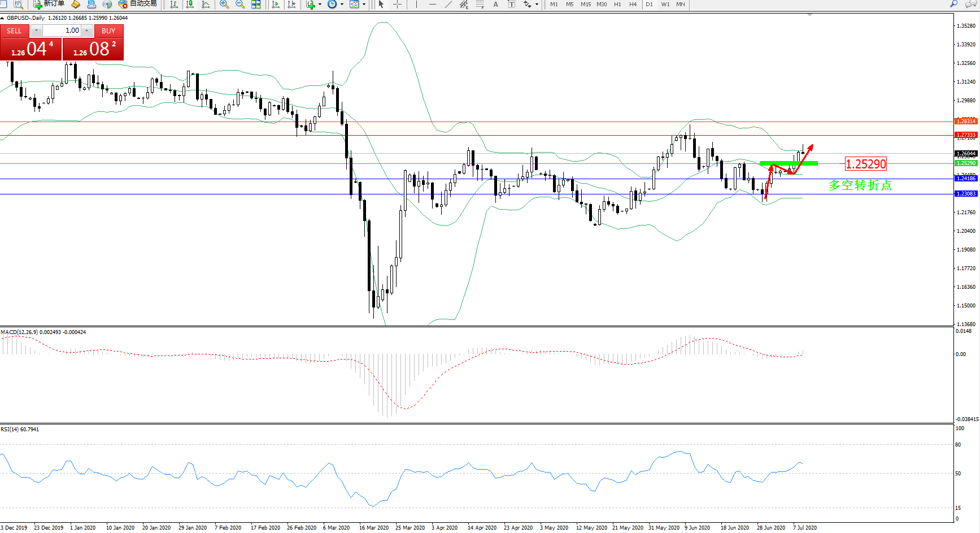Select the Crosshair cursor tool

click(398, 4)
